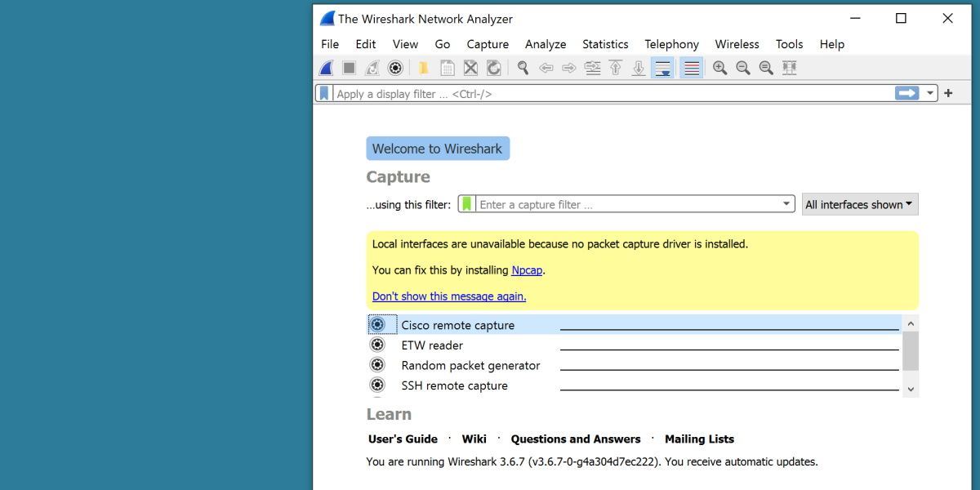Open a capture file via folder icon
The height and width of the screenshot is (490, 980).
(x=424, y=68)
